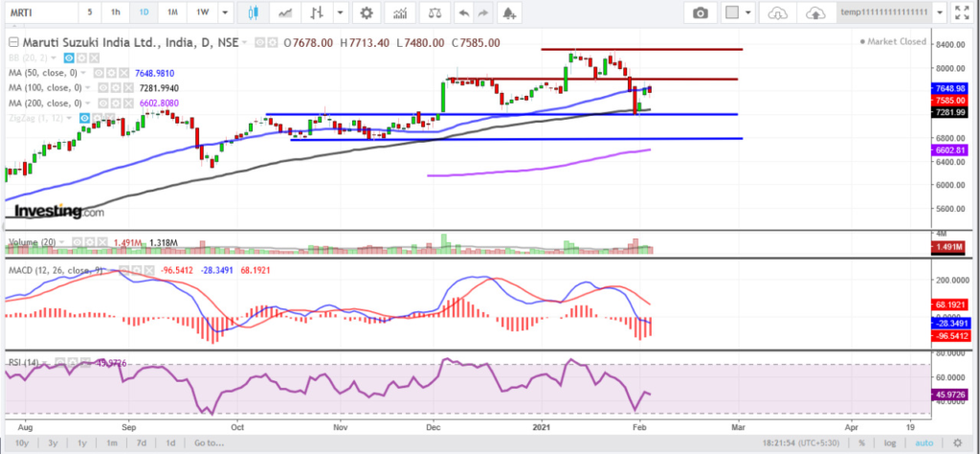The image size is (980, 454).
Task: Undo last chart action arrow
Action: point(463,12)
